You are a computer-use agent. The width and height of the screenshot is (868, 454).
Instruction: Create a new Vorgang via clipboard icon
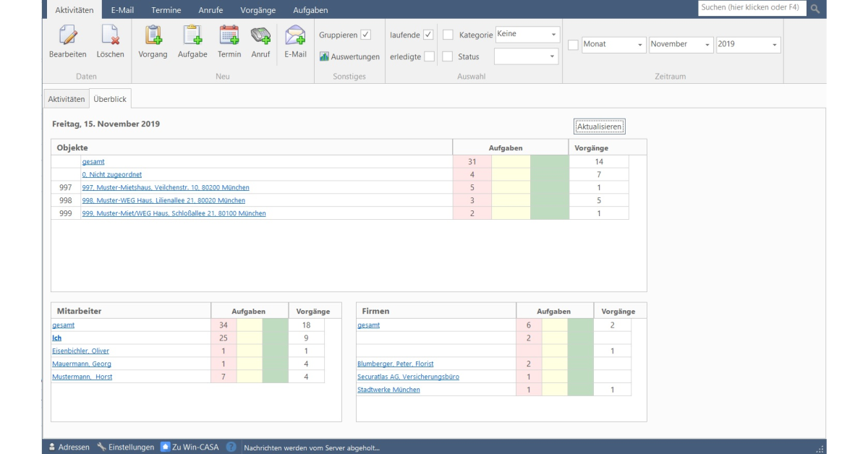(153, 35)
